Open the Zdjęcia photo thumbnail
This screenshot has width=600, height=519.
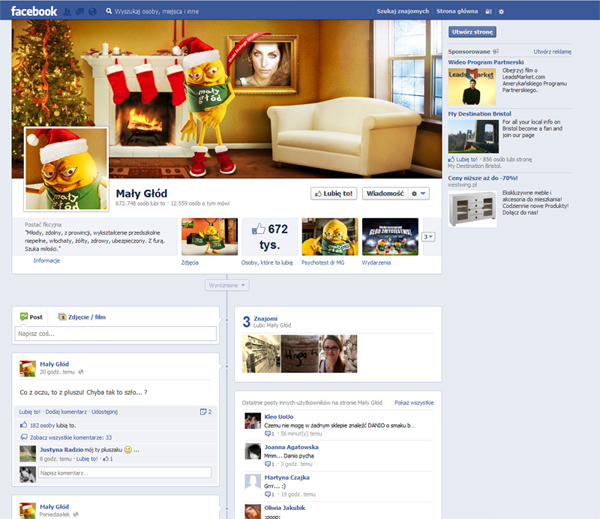pyautogui.click(x=209, y=237)
